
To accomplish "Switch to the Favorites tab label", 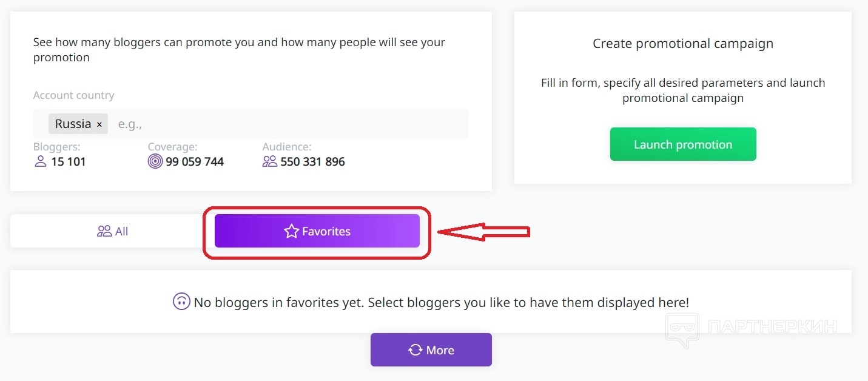I will pos(326,231).
